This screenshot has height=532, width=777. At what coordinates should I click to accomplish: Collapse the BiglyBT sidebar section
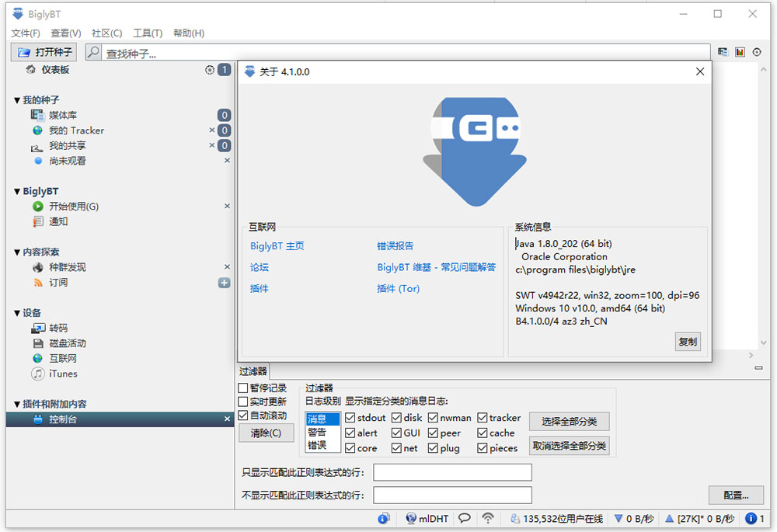point(17,192)
